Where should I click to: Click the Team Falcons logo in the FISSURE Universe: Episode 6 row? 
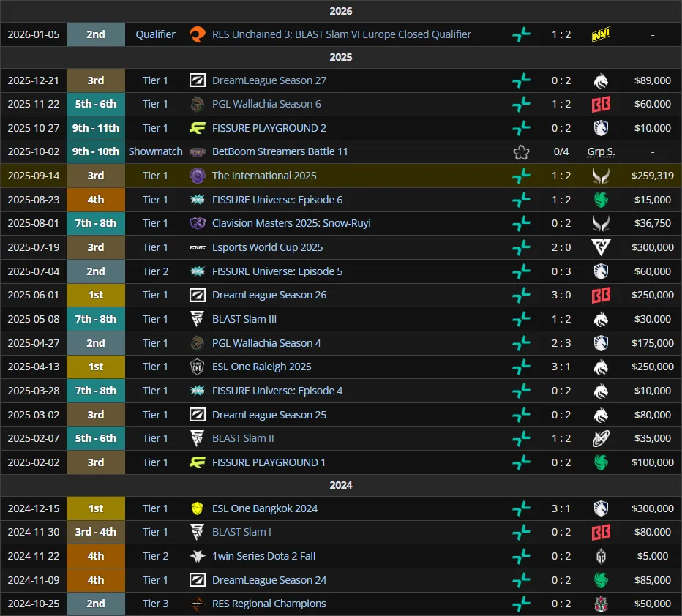click(x=601, y=200)
